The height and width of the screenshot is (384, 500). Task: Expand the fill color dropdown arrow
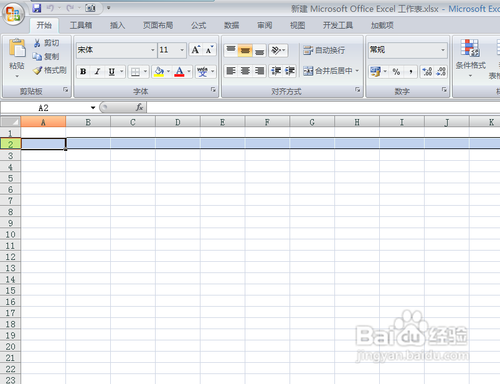(168, 71)
